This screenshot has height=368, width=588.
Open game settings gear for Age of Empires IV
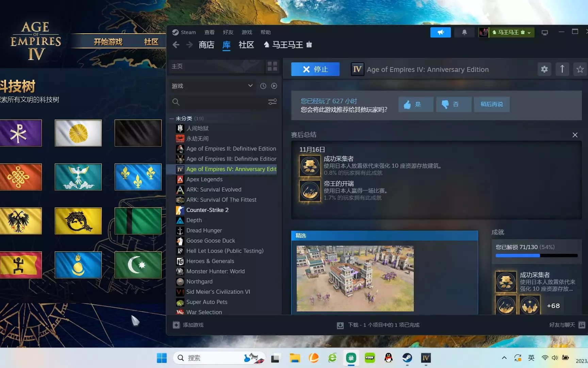[x=544, y=70]
